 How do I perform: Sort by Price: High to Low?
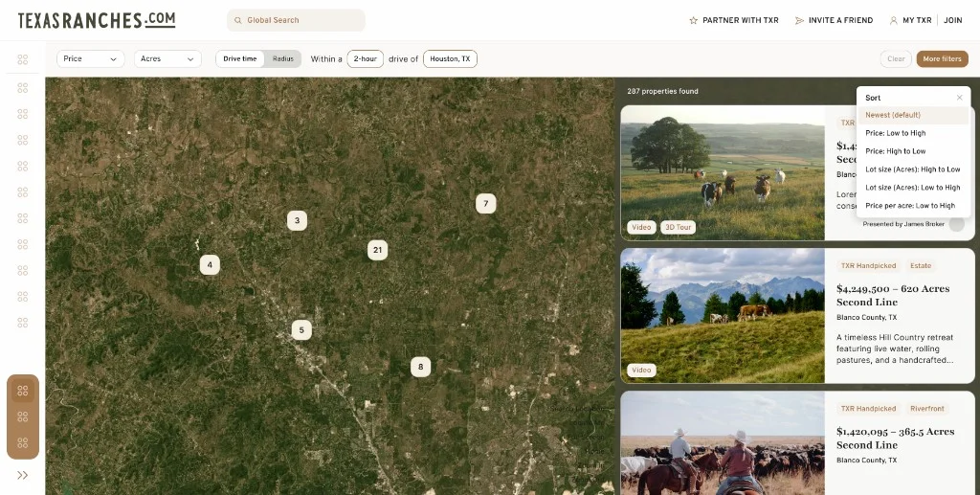pos(913,151)
